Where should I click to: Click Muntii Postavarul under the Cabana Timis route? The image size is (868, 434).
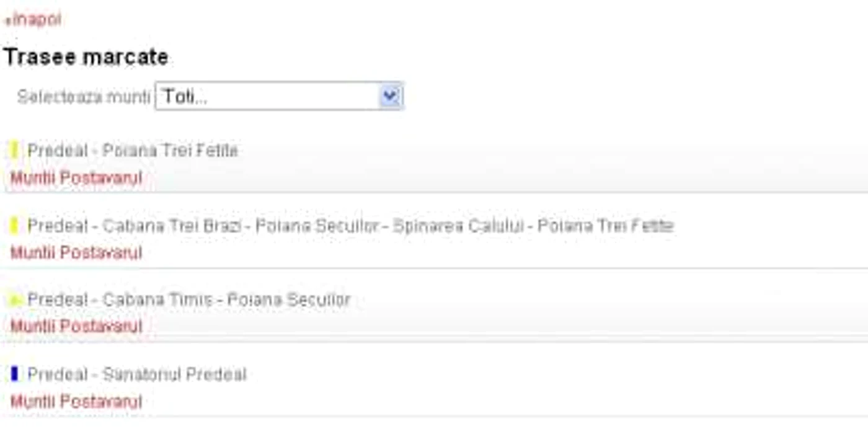tap(76, 326)
